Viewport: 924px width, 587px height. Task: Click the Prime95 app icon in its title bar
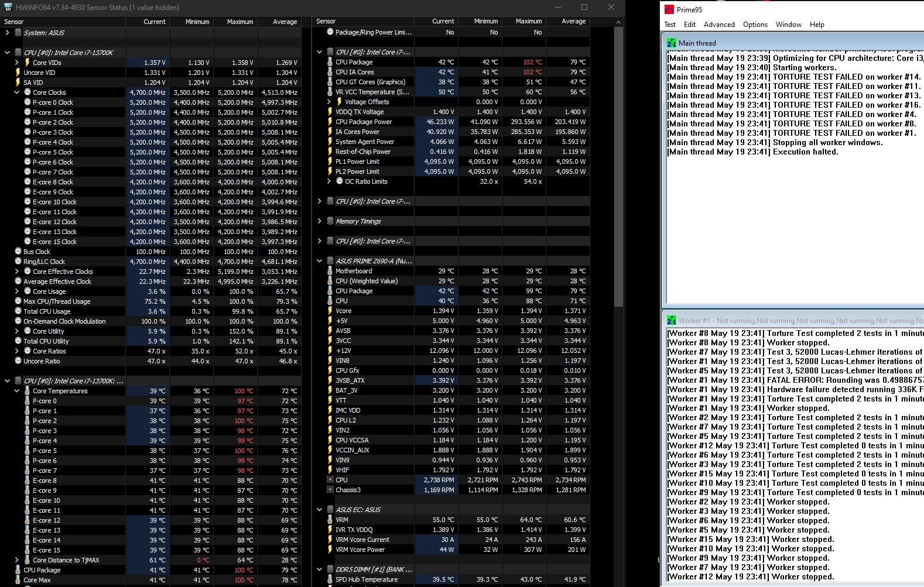click(669, 9)
